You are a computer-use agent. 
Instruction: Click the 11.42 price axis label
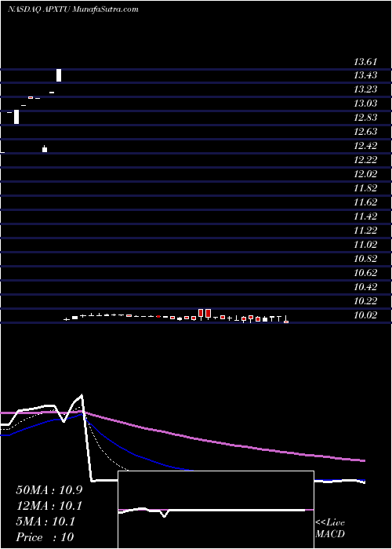click(365, 216)
